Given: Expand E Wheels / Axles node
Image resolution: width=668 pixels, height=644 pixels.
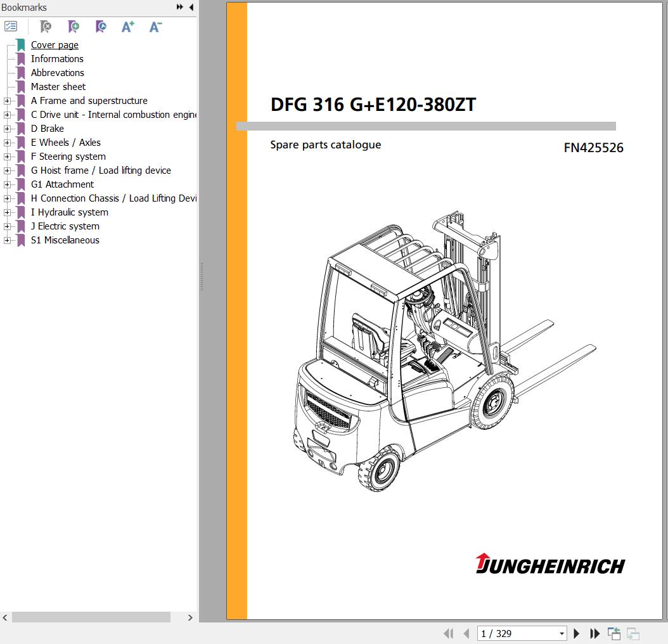Looking at the screenshot, I should pos(7,143).
